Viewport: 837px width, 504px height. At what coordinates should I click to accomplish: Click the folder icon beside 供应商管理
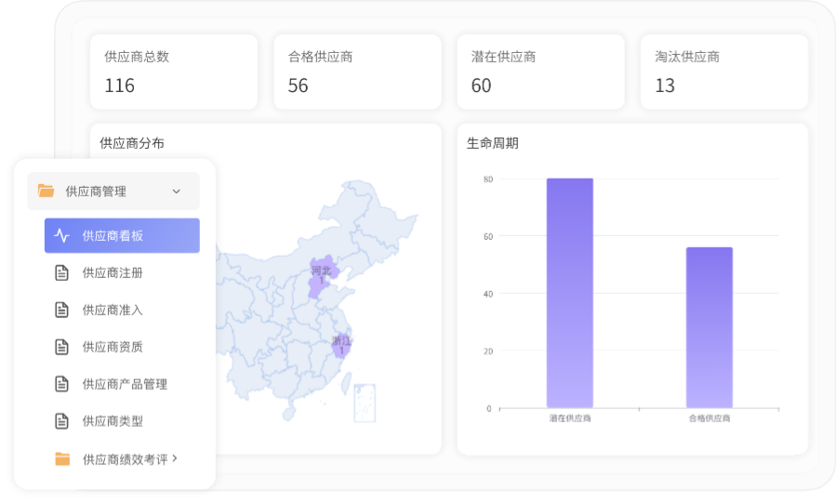[46, 191]
